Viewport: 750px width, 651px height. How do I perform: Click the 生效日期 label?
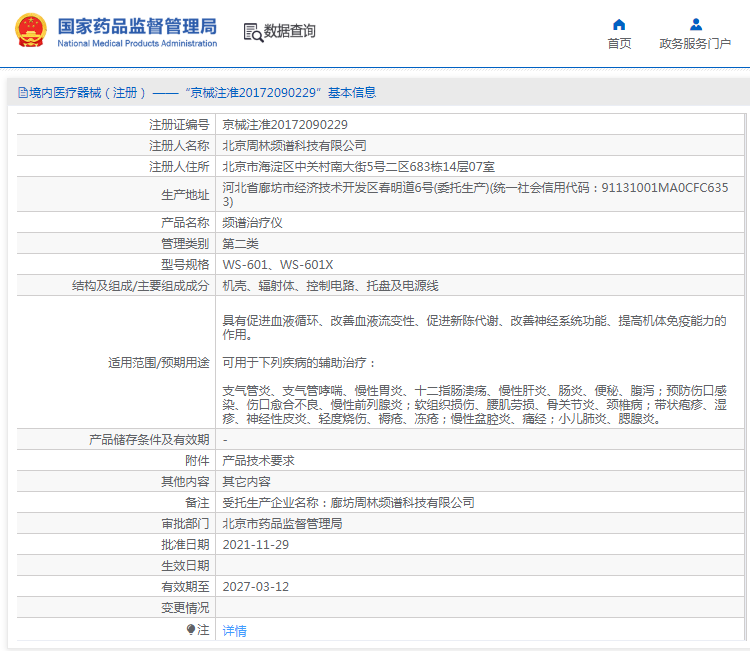pos(185,566)
